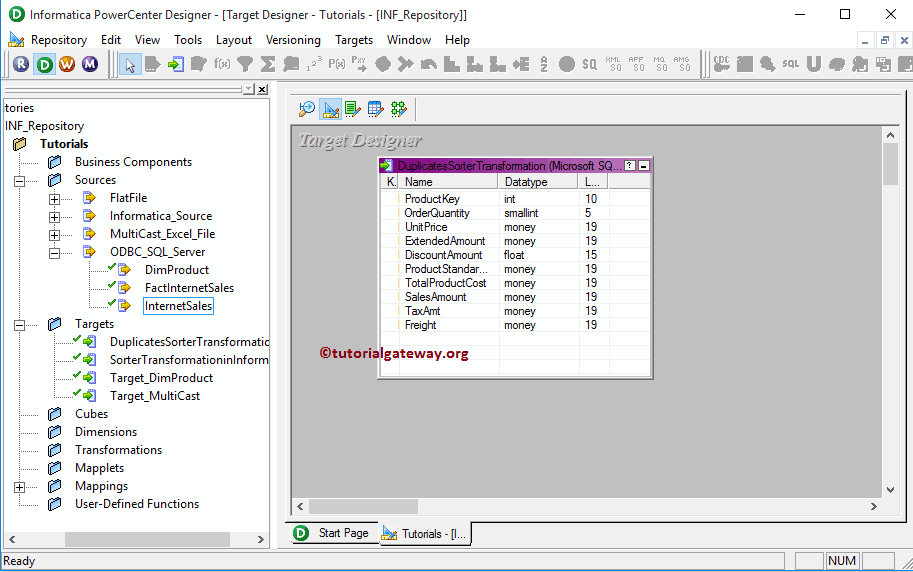This screenshot has height=572, width=913.
Task: Click the P(x) stored procedure icon
Action: (337, 64)
